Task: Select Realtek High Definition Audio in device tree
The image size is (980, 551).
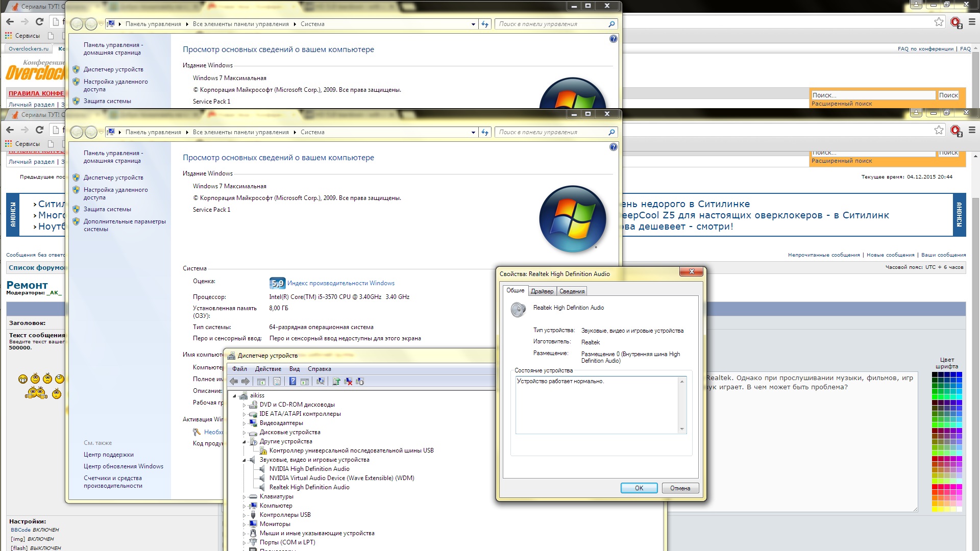Action: pyautogui.click(x=309, y=487)
